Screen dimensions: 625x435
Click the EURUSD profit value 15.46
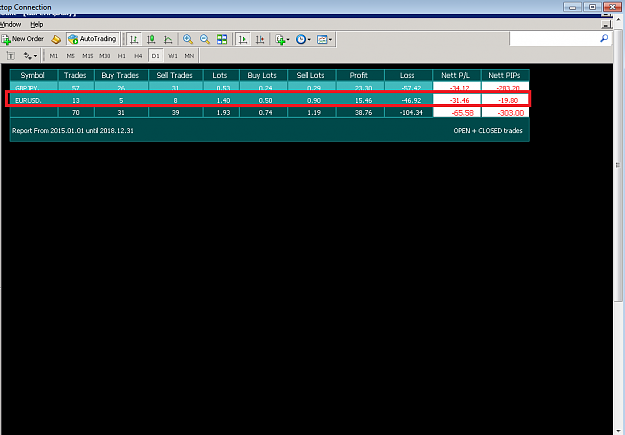point(364,101)
